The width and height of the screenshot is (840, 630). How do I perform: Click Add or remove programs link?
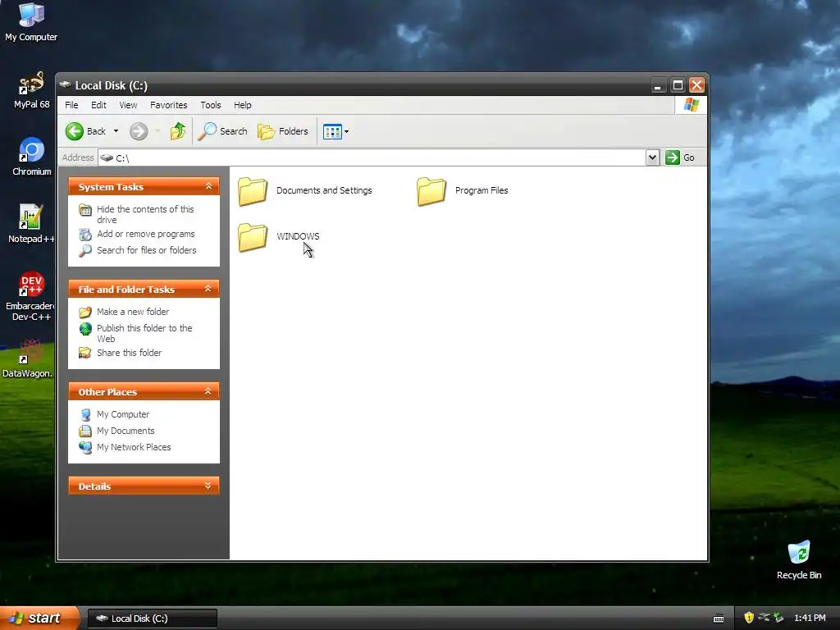[146, 234]
